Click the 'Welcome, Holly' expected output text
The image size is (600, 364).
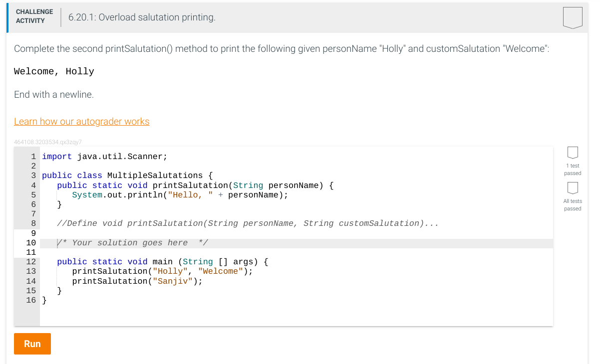pos(53,71)
